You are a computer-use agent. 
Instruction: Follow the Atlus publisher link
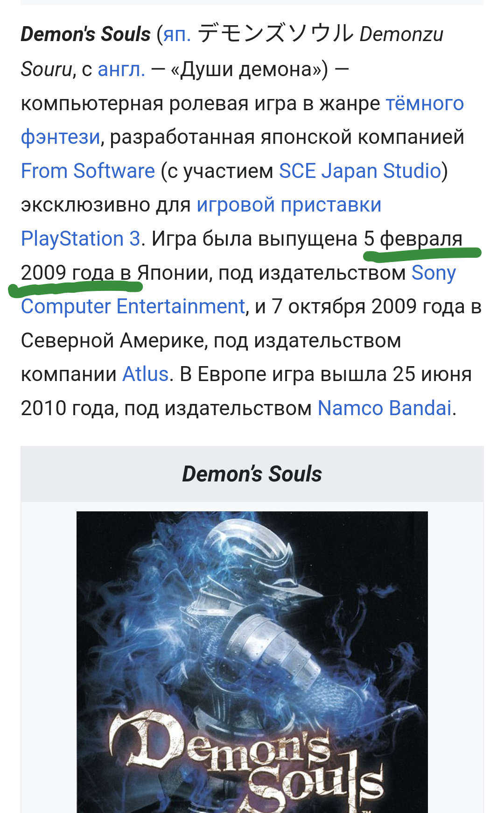point(145,374)
